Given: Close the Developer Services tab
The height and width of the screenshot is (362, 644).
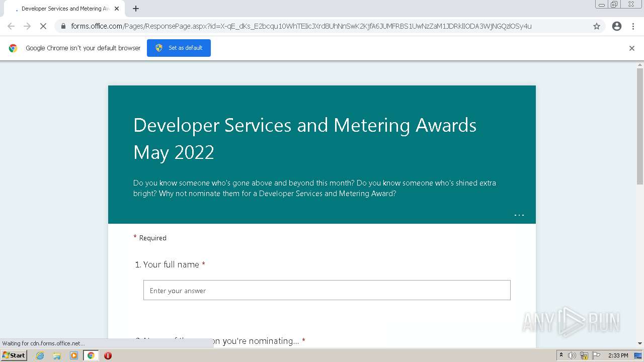Looking at the screenshot, I should [117, 9].
